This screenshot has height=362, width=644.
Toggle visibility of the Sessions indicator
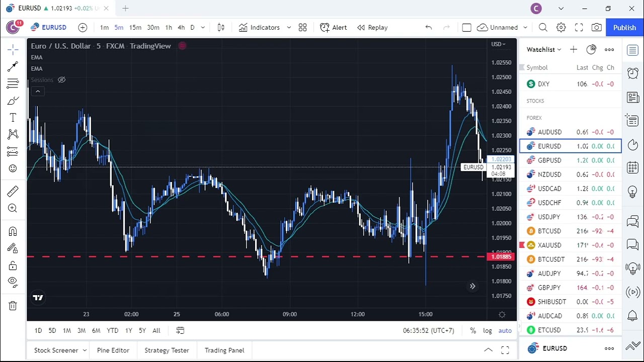pyautogui.click(x=61, y=79)
